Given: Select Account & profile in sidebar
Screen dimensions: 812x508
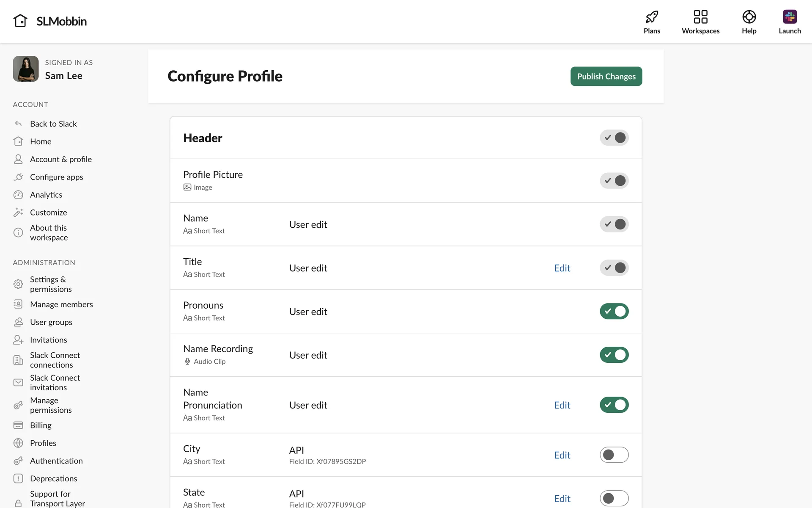Looking at the screenshot, I should [x=61, y=159].
